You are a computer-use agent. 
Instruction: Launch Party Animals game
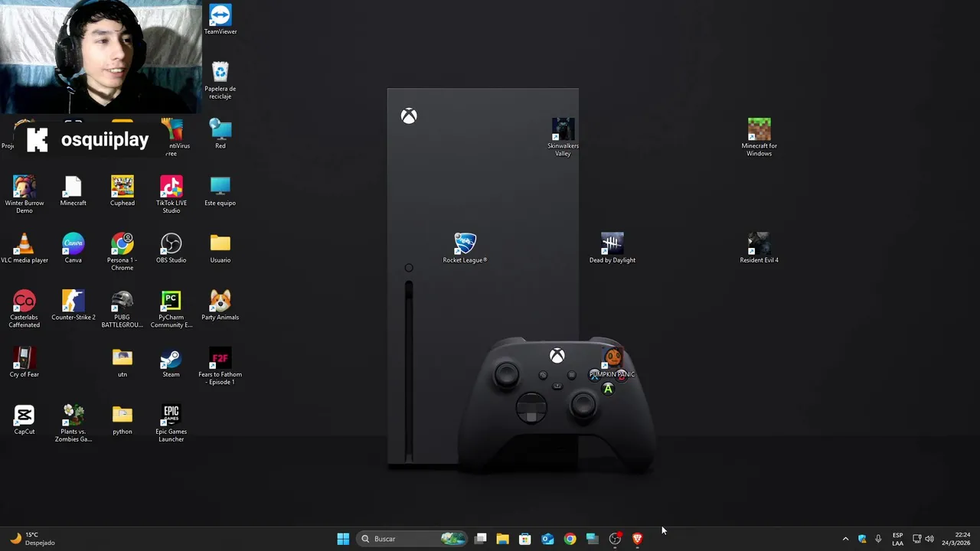(x=220, y=305)
